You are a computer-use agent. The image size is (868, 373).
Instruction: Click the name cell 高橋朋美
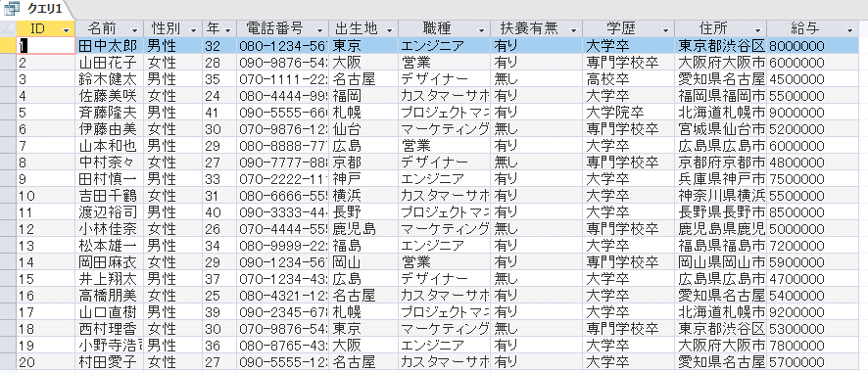(x=110, y=296)
